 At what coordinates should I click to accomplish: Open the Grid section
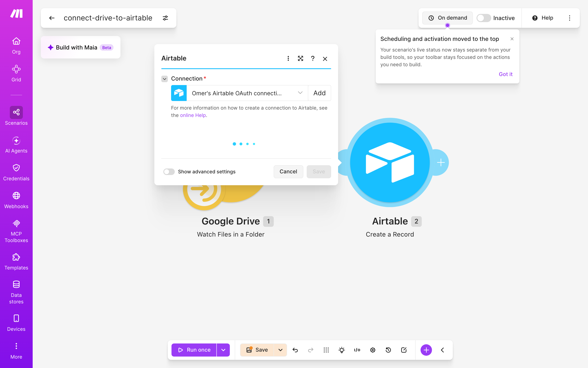tap(16, 73)
